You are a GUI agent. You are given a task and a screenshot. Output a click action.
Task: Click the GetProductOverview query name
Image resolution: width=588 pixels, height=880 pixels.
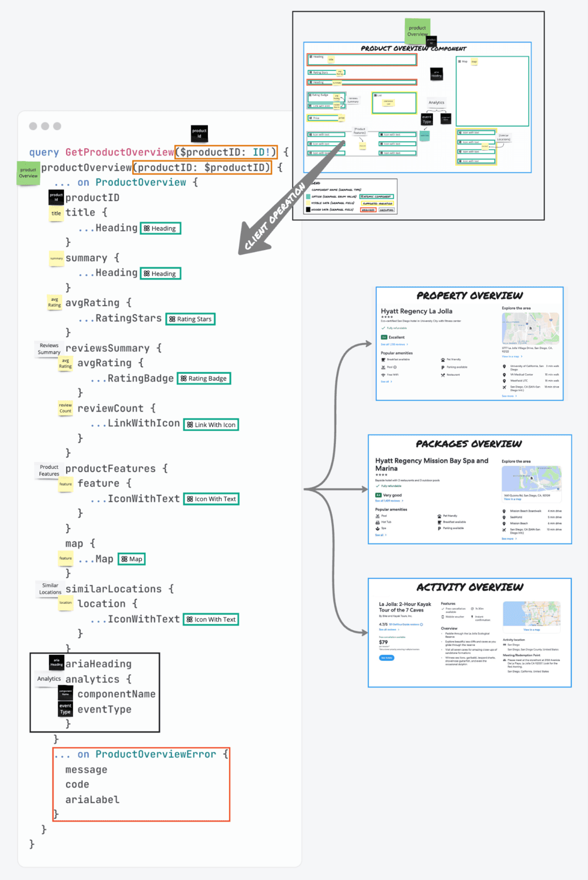(x=120, y=152)
